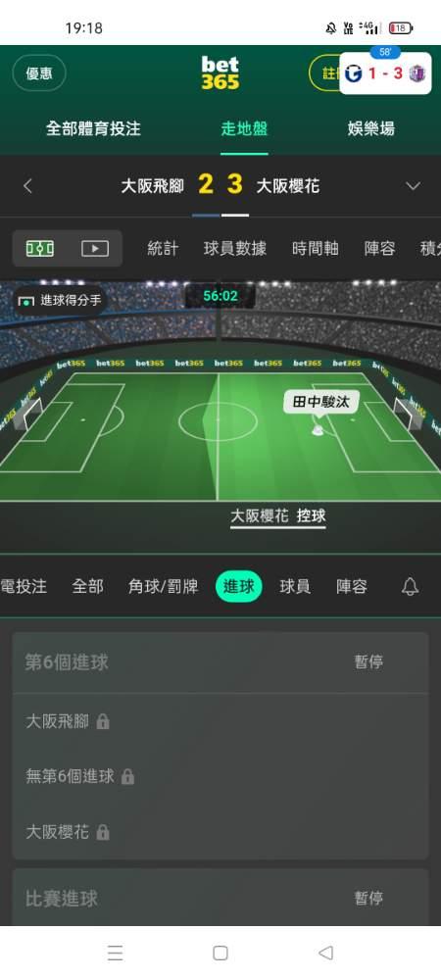This screenshot has width=441, height=980.
Task: Select the 時間軸 timeline tab
Action: [x=316, y=248]
